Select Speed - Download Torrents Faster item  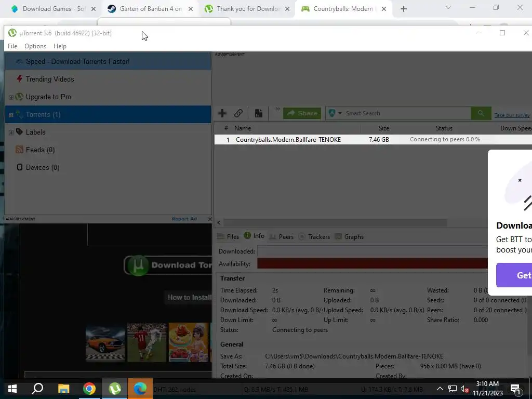(x=108, y=61)
